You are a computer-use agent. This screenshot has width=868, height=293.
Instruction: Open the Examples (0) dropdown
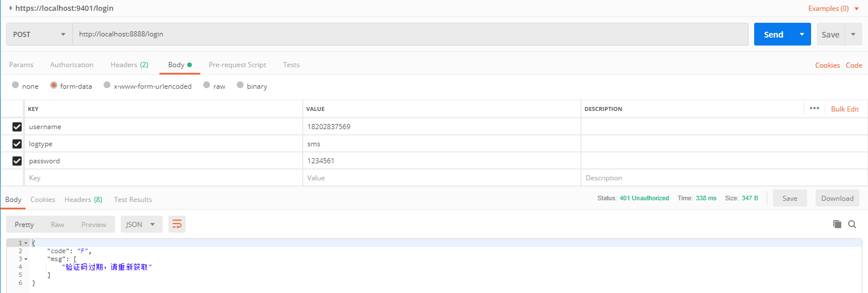[x=833, y=9]
